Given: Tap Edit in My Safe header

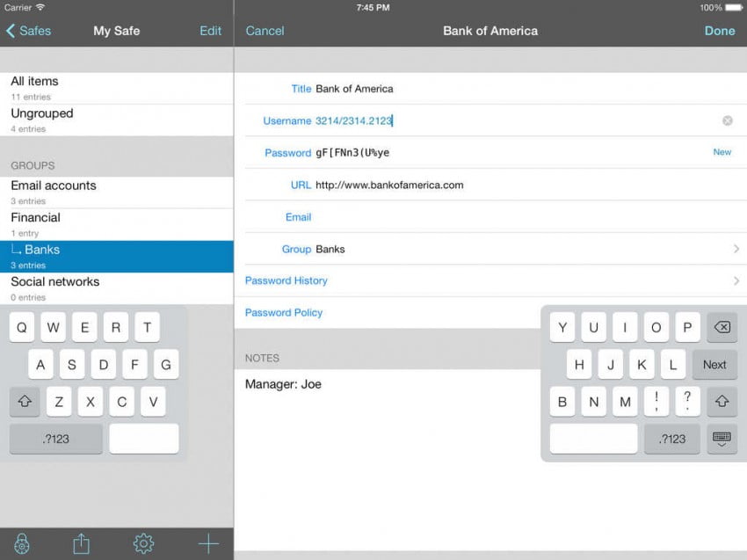Looking at the screenshot, I should [x=210, y=31].
